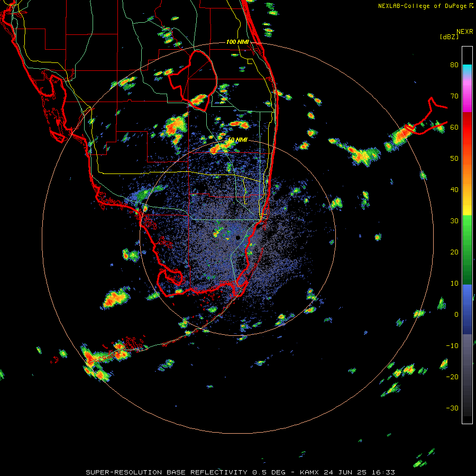
Task: Click the blue segment of the color bar
Action: point(467,309)
